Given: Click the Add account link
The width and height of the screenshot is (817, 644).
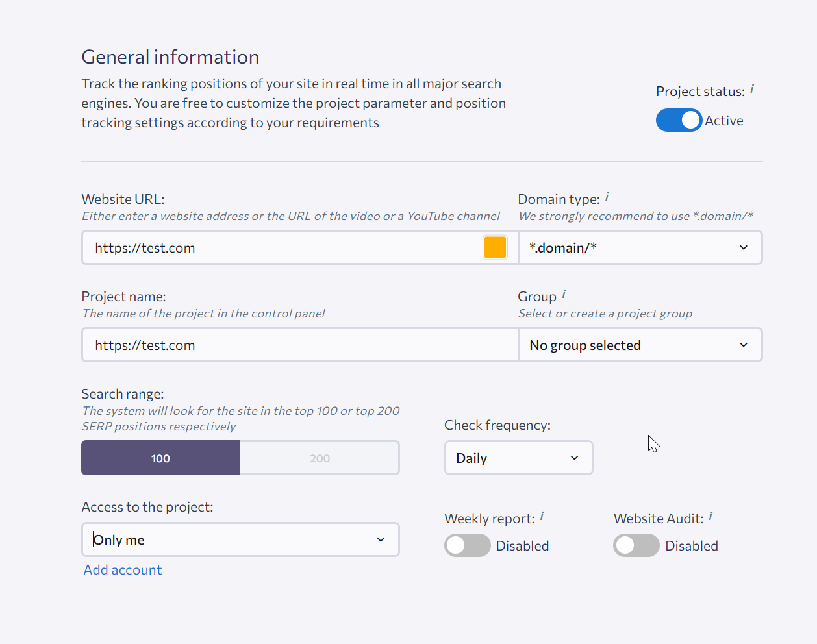Looking at the screenshot, I should [123, 569].
